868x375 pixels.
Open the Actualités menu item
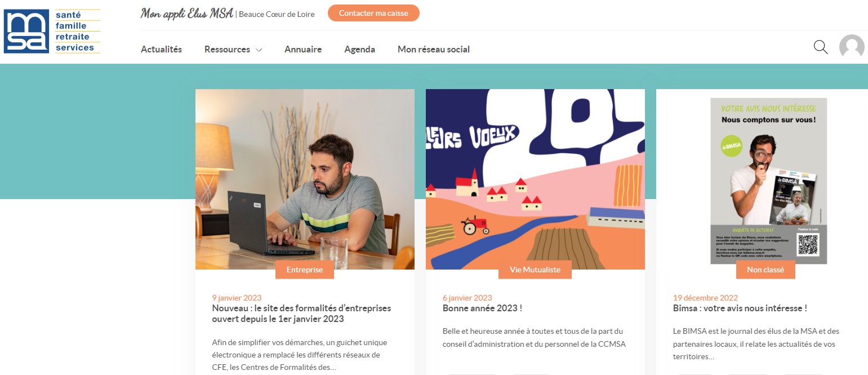(161, 49)
